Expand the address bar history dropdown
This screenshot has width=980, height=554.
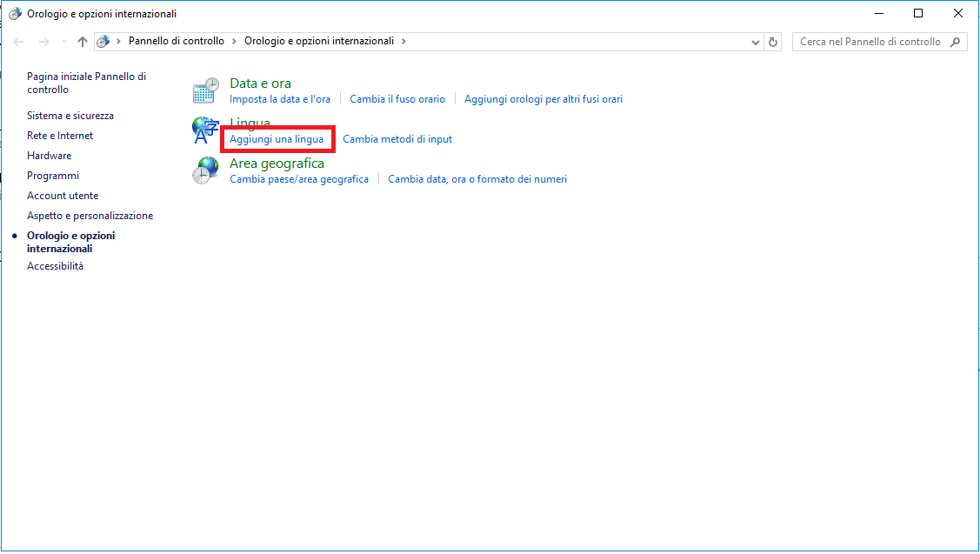755,42
